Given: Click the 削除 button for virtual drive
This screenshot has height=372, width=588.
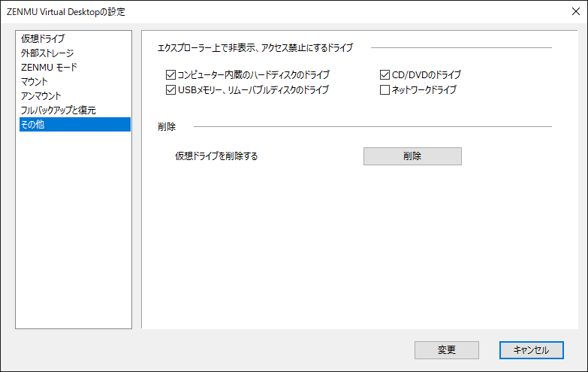Looking at the screenshot, I should click(x=412, y=156).
